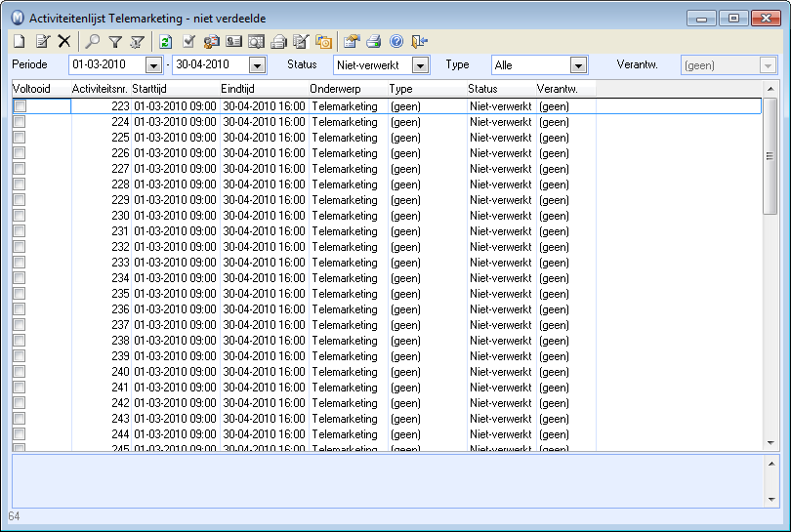The width and height of the screenshot is (791, 532).
Task: Expand the Type Alle dropdown
Action: pyautogui.click(x=579, y=65)
